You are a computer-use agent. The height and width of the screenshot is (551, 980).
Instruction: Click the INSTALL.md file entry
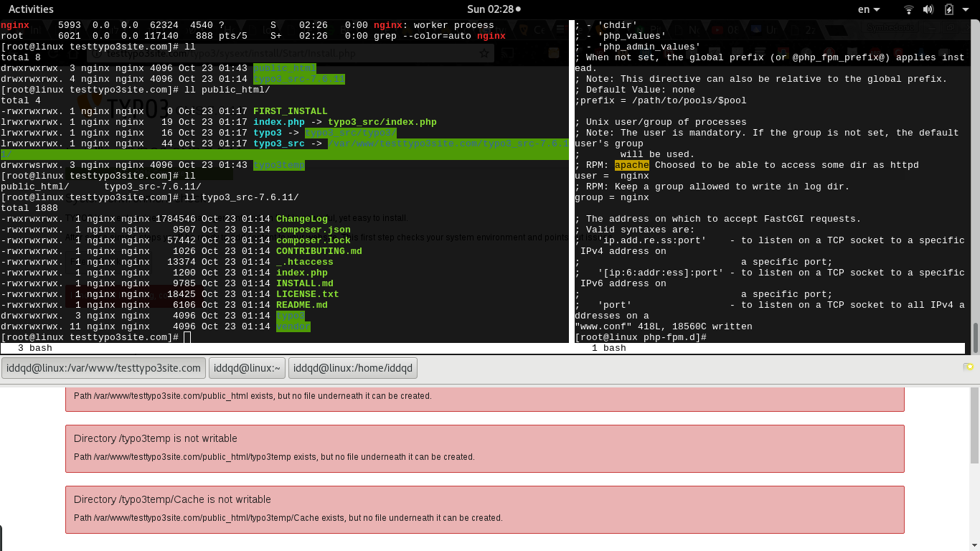(x=304, y=283)
